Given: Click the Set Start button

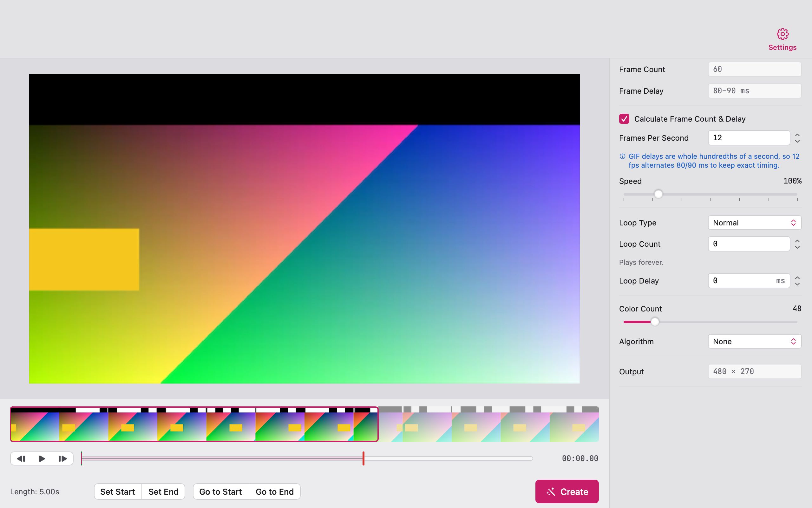Looking at the screenshot, I should [x=118, y=491].
